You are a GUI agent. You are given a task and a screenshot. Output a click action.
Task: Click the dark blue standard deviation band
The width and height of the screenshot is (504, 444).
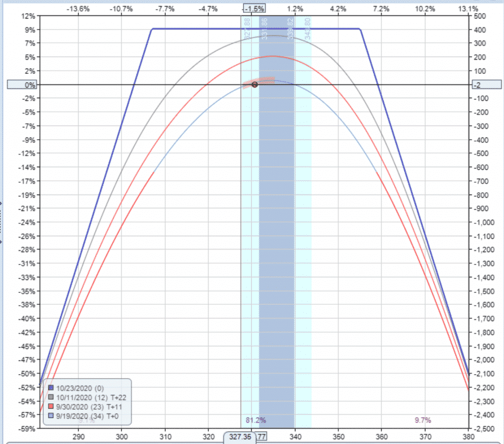277,246
